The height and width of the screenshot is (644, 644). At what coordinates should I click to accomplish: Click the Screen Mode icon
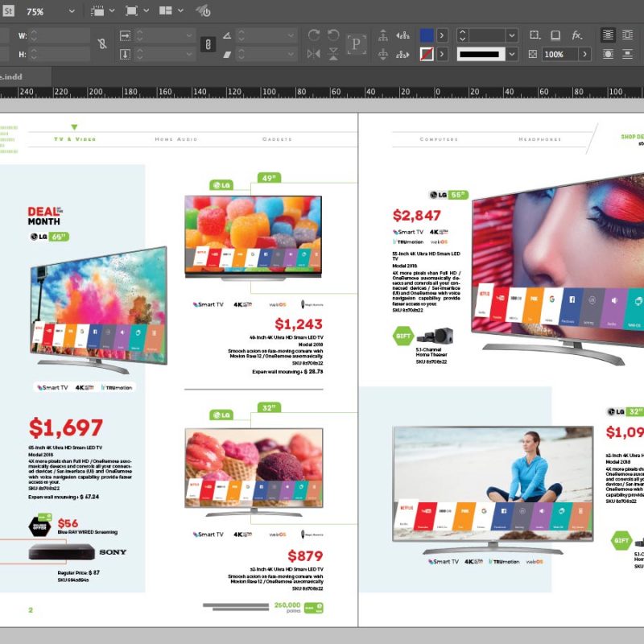pos(131,11)
